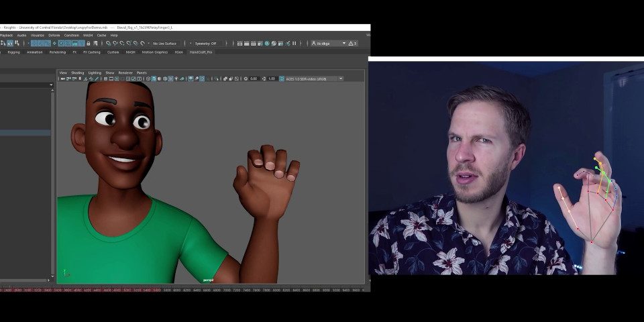Open the Deform menu

click(x=54, y=35)
